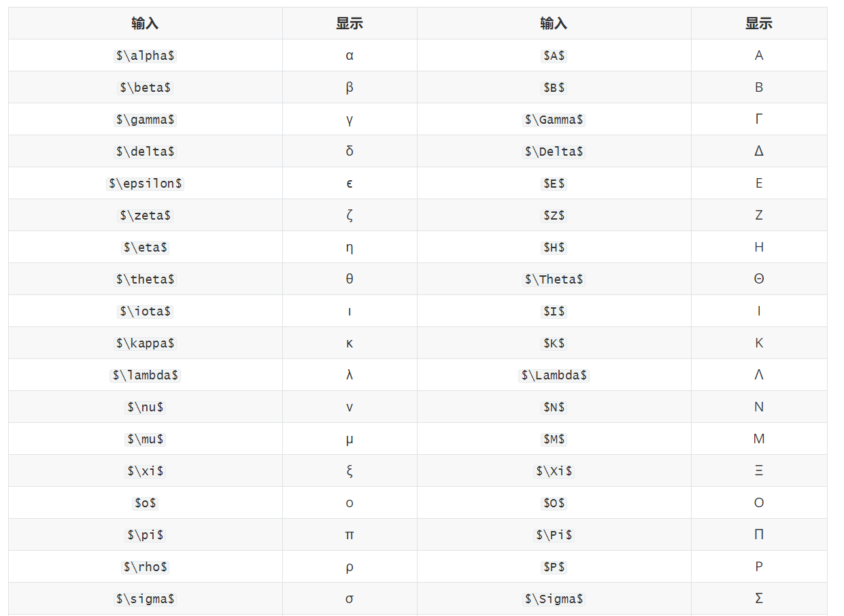Click the rendered lowercase δ symbol

[x=350, y=152]
